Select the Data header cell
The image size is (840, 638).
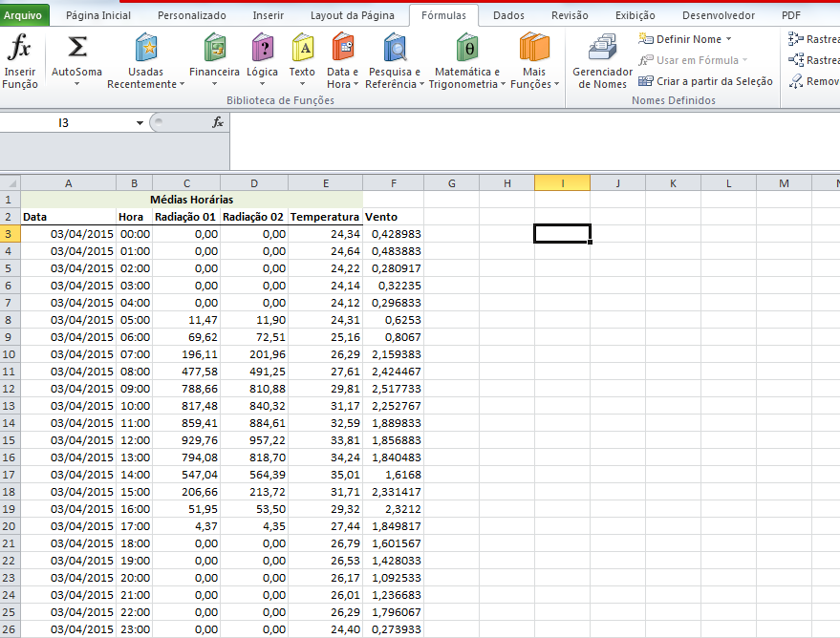tap(69, 217)
